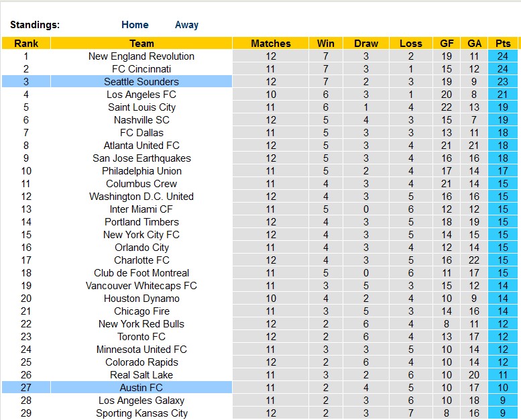
Task: Click New England Revolution's points cell
Action: tap(503, 56)
